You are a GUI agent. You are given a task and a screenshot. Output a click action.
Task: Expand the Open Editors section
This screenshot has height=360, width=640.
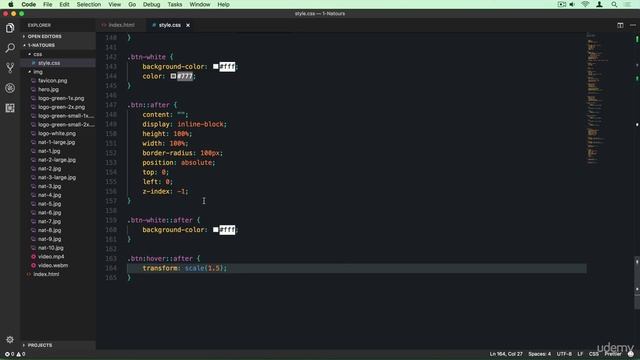58,36
